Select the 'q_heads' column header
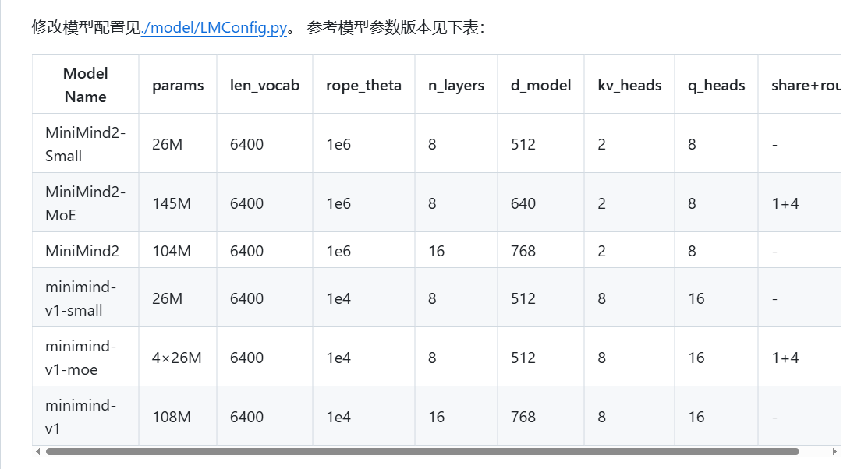The height and width of the screenshot is (469, 868). coord(717,85)
